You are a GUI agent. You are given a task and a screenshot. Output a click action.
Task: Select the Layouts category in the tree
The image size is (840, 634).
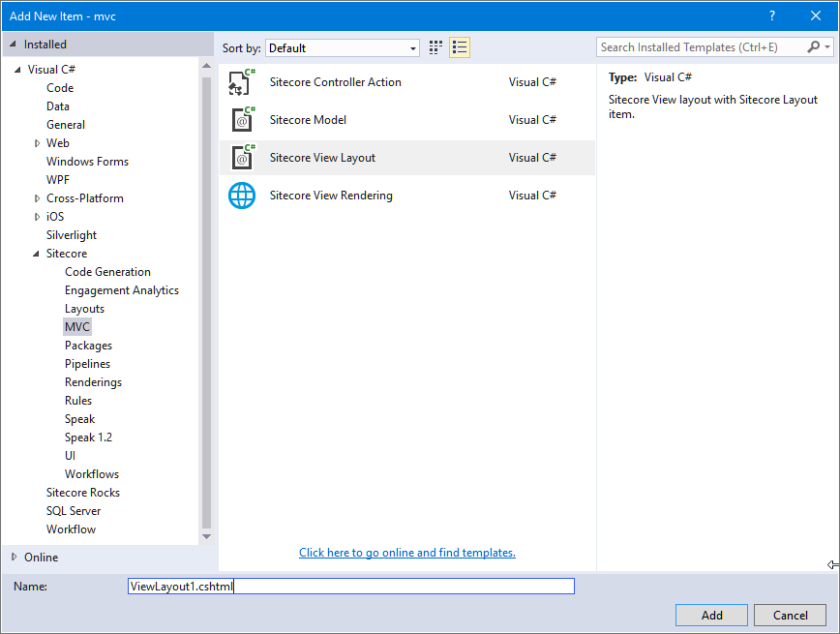(84, 308)
